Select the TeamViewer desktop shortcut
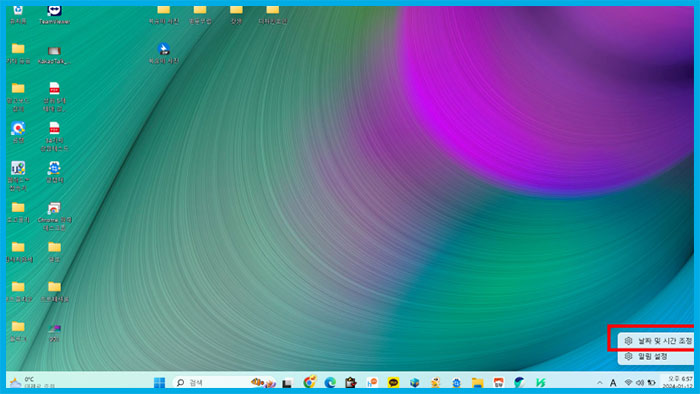 [x=54, y=15]
